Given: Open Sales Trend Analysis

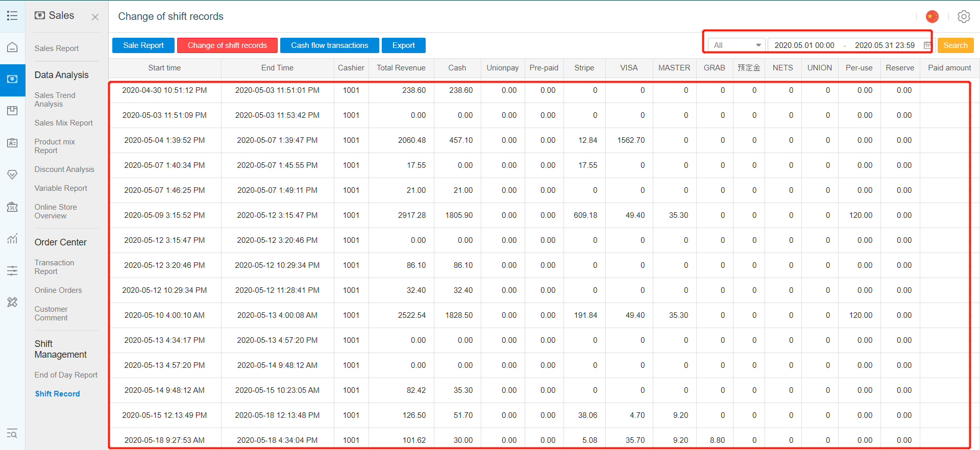Looking at the screenshot, I should 55,99.
